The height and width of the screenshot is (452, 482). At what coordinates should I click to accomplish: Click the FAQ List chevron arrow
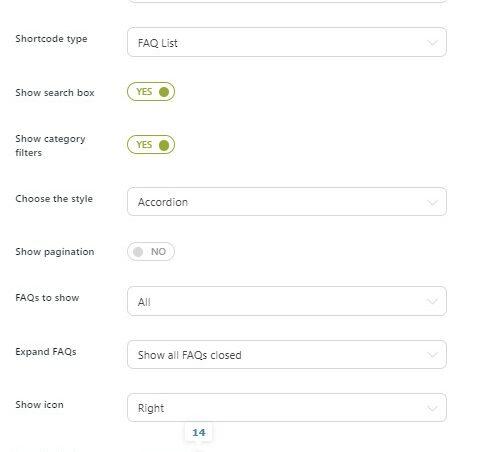[x=432, y=43]
